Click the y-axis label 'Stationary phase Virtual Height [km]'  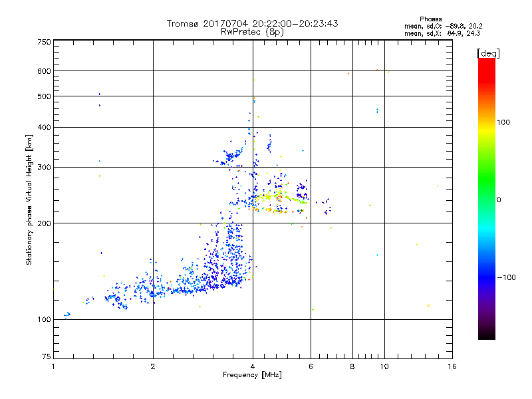point(29,199)
